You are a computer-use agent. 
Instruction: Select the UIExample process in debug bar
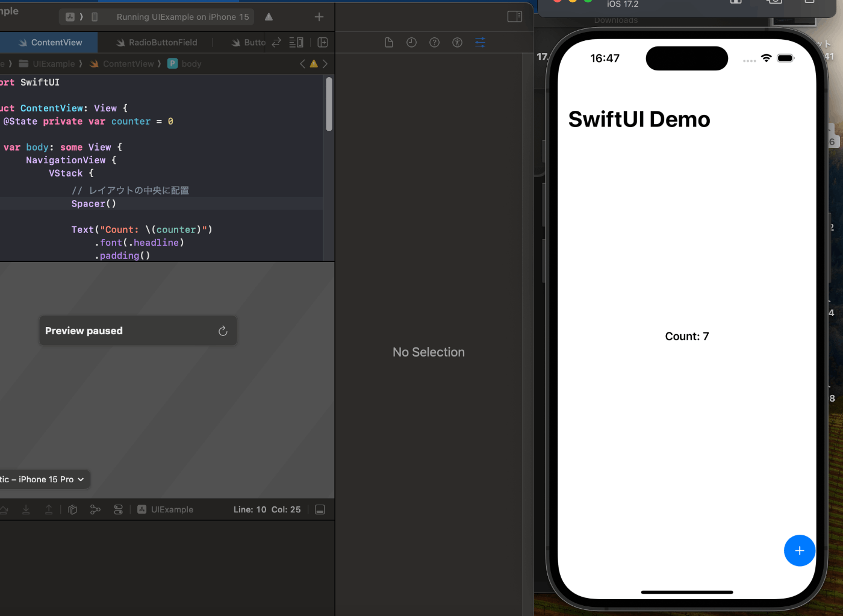click(166, 509)
